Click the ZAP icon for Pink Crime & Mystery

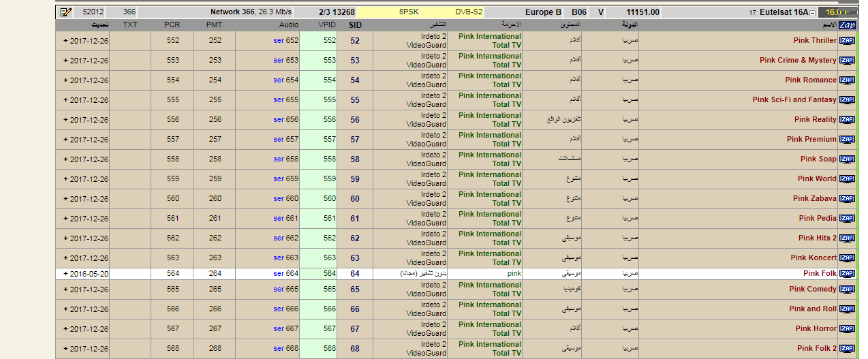point(847,61)
